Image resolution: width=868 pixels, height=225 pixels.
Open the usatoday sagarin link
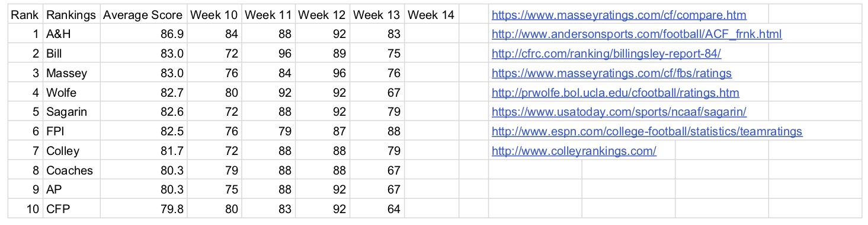pos(619,112)
